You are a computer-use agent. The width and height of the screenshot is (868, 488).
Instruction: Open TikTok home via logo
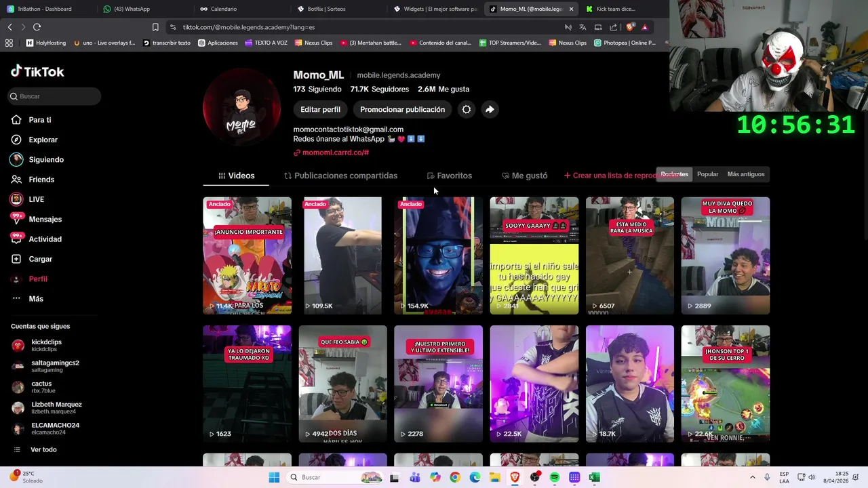pyautogui.click(x=37, y=71)
